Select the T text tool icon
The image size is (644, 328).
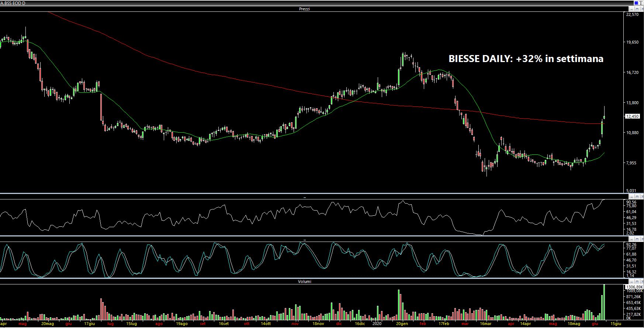pyautogui.click(x=641, y=3)
